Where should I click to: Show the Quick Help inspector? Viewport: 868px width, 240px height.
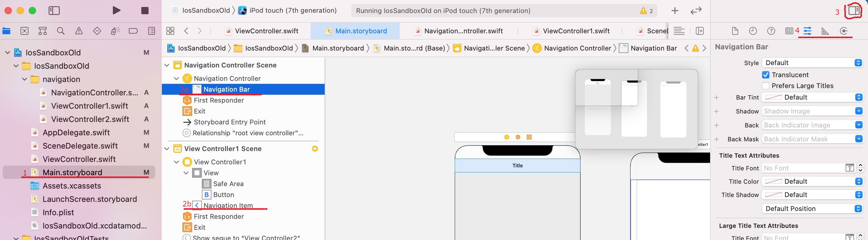point(771,31)
